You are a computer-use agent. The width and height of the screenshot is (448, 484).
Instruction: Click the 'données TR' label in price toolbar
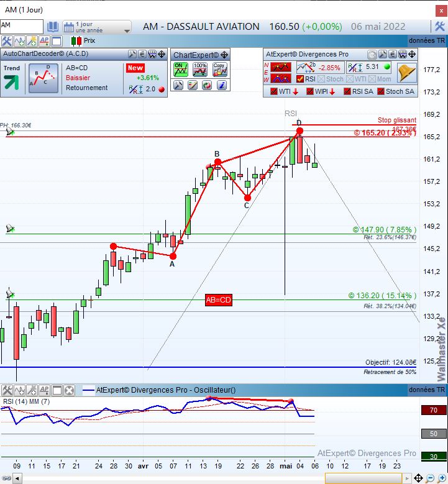coord(427,40)
